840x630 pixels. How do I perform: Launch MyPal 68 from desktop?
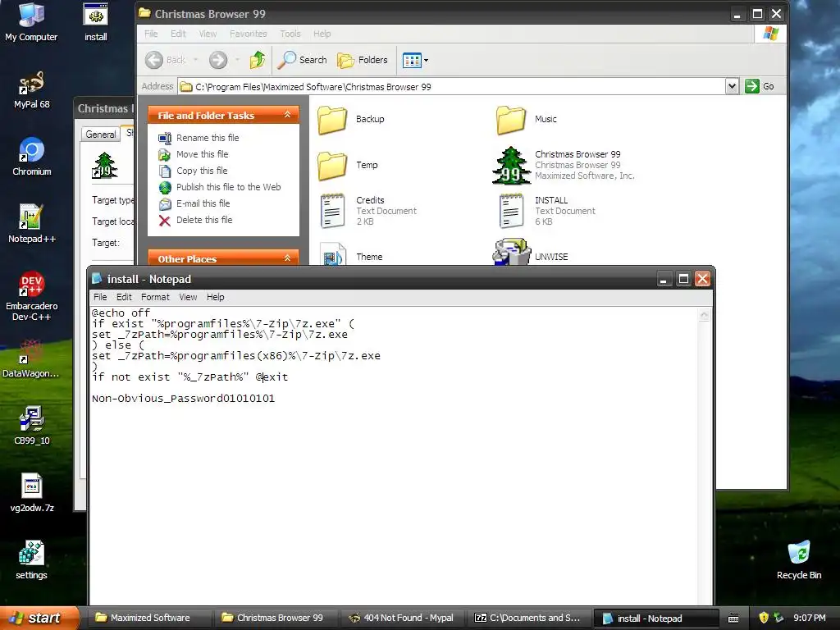click(x=32, y=89)
